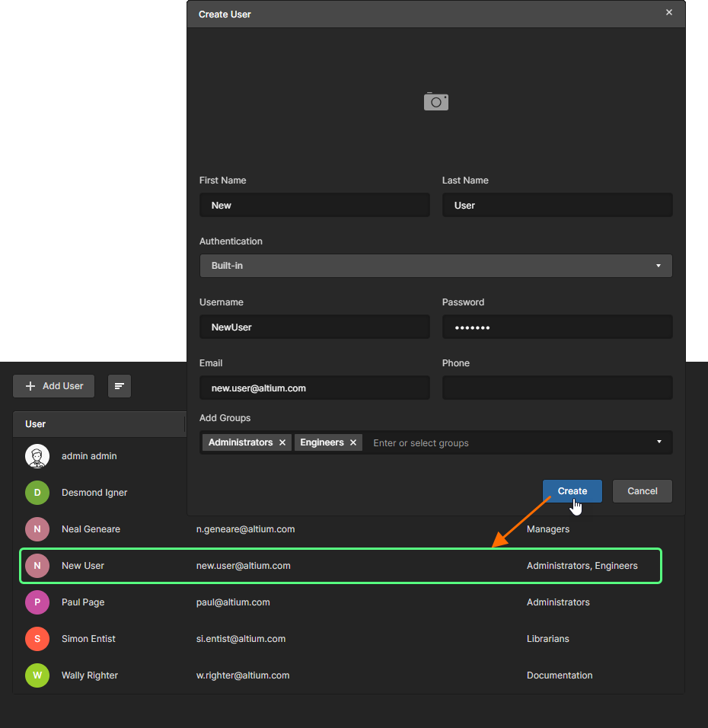Remove the Administrators group chip via its X
Image resolution: width=708 pixels, height=728 pixels.
pyautogui.click(x=282, y=442)
